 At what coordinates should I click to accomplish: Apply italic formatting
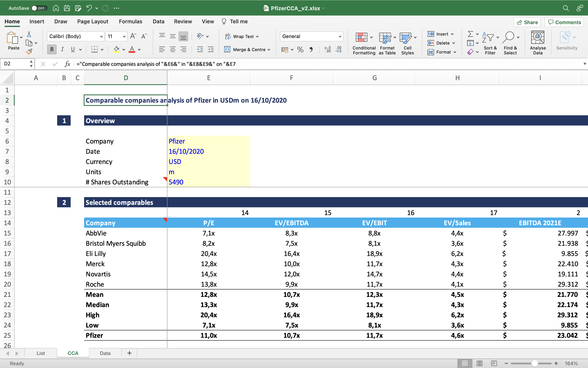(x=62, y=49)
